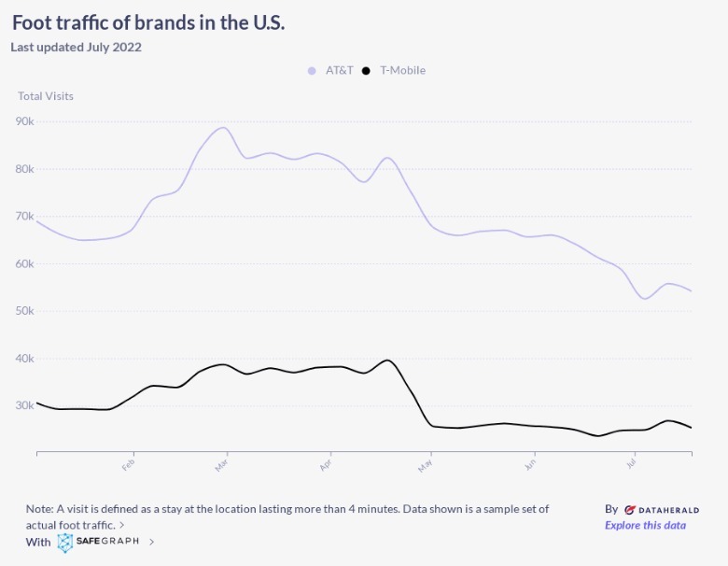Click the DataHerald logo icon
Viewport: 728px width, 566px height.
click(x=630, y=510)
